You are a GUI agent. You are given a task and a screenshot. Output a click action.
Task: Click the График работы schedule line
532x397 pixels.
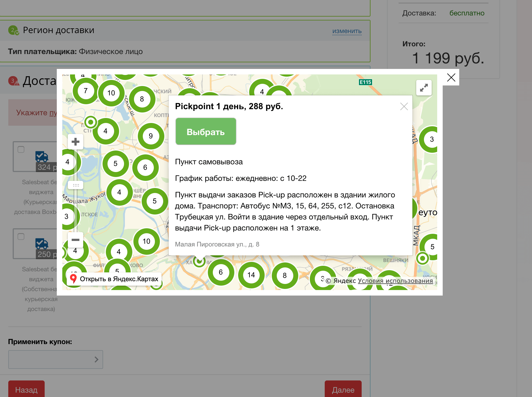click(241, 178)
